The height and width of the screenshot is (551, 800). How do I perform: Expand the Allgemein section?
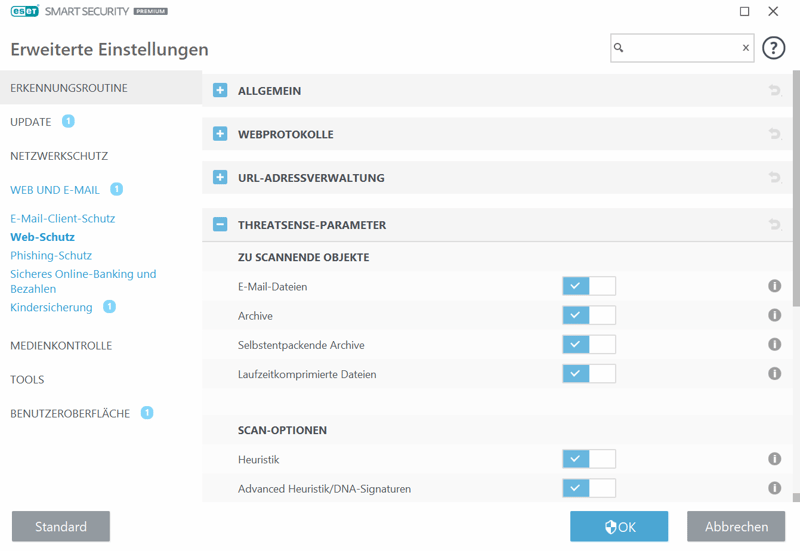[x=220, y=91]
